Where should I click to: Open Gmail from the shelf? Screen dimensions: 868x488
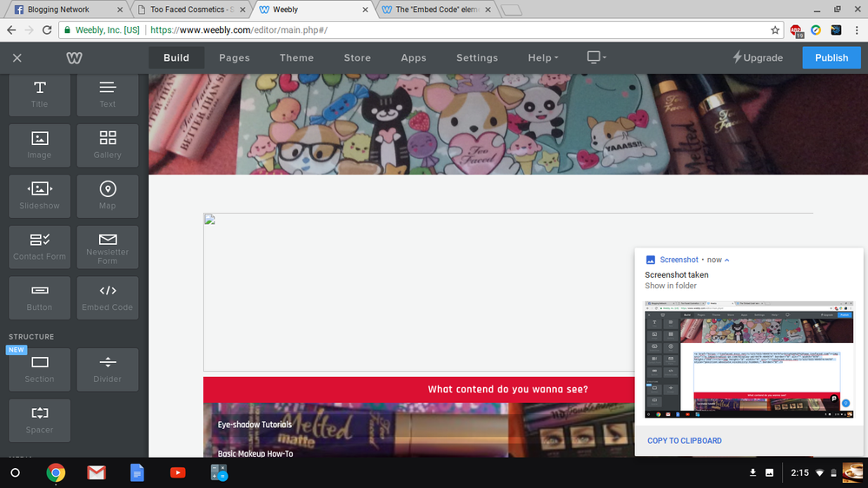(x=96, y=472)
